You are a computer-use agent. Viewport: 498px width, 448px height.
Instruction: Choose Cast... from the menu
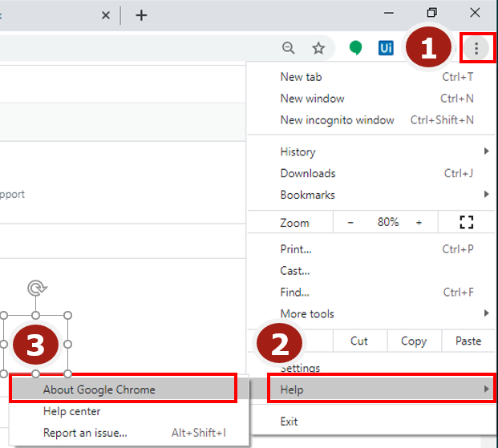tap(370, 271)
